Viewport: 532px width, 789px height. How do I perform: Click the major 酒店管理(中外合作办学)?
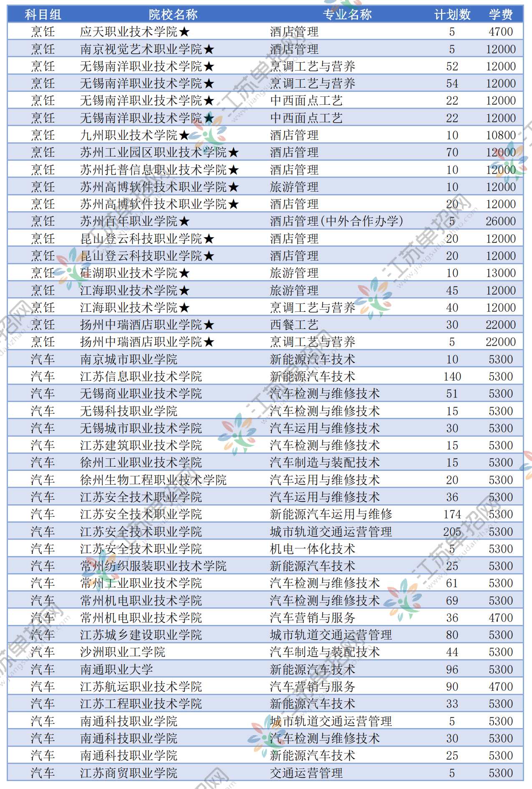pos(337,221)
